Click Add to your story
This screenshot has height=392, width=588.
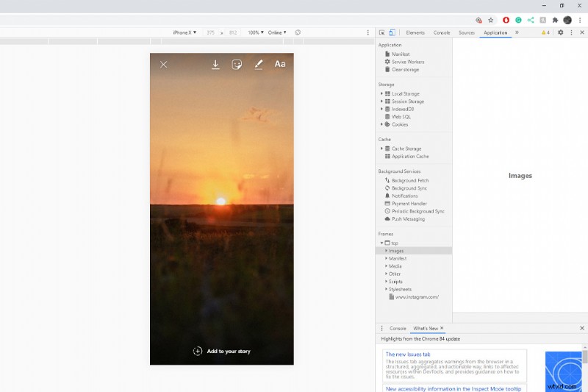pos(222,351)
